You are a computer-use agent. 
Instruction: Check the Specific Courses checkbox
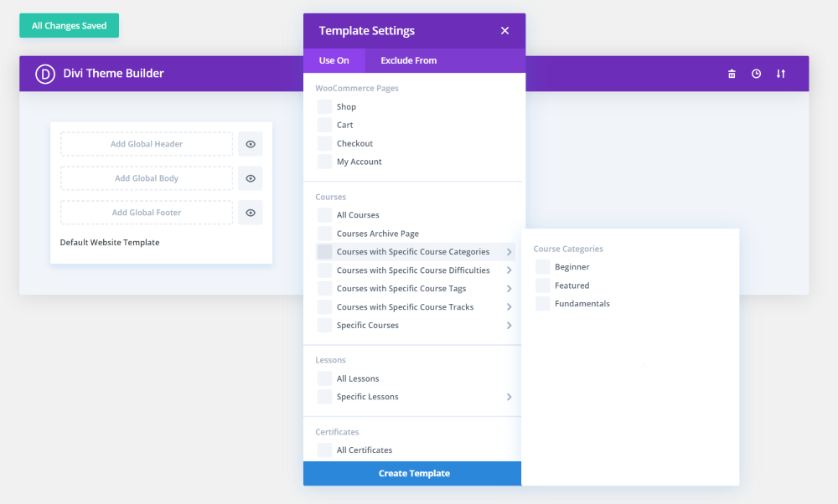[x=324, y=325]
